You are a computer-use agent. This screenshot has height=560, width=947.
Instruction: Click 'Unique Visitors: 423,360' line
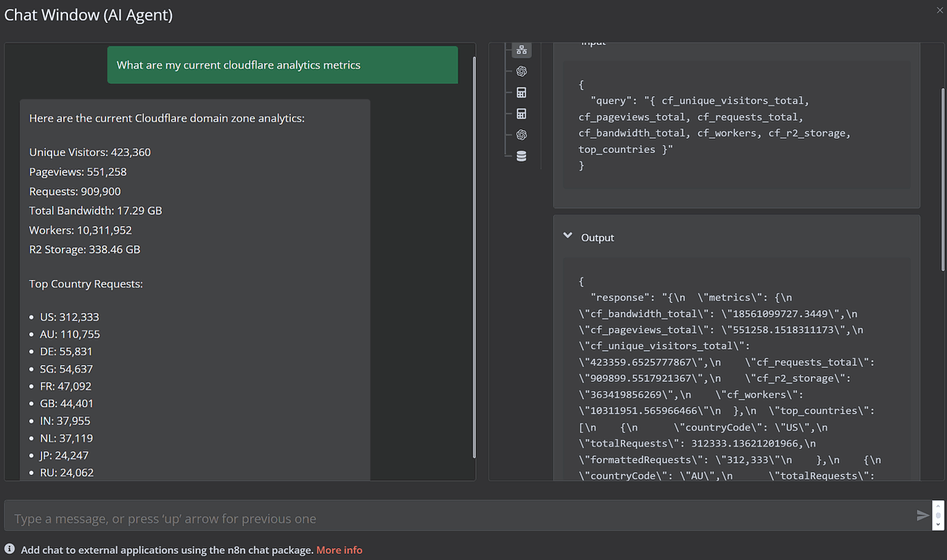(90, 152)
